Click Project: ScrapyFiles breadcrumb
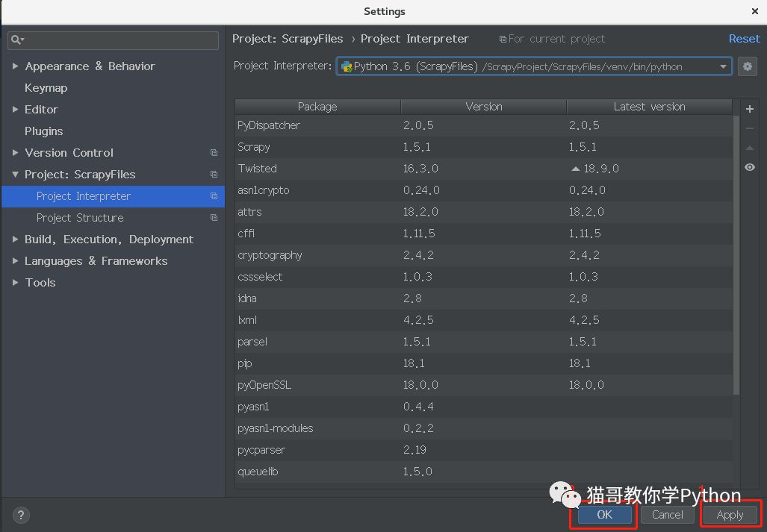 coord(288,39)
